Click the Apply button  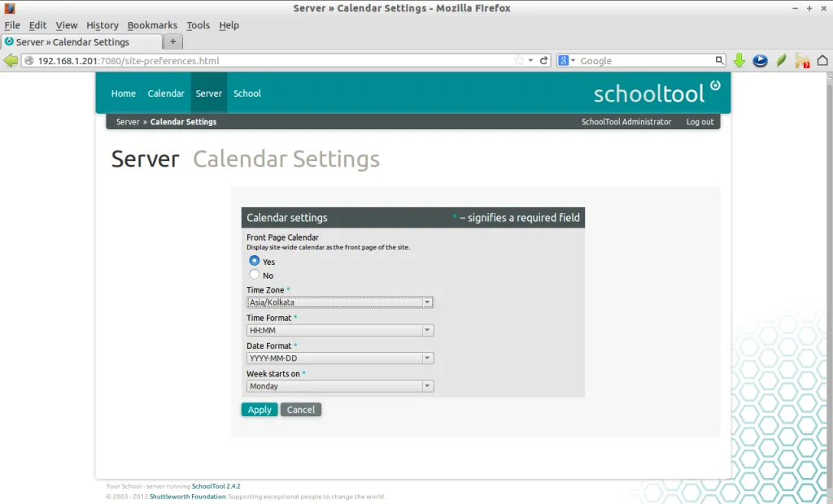coord(259,409)
